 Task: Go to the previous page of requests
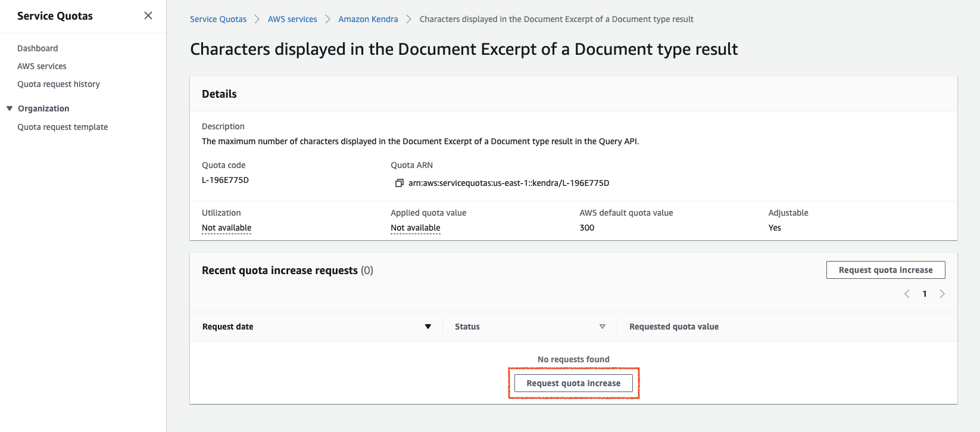tap(907, 294)
